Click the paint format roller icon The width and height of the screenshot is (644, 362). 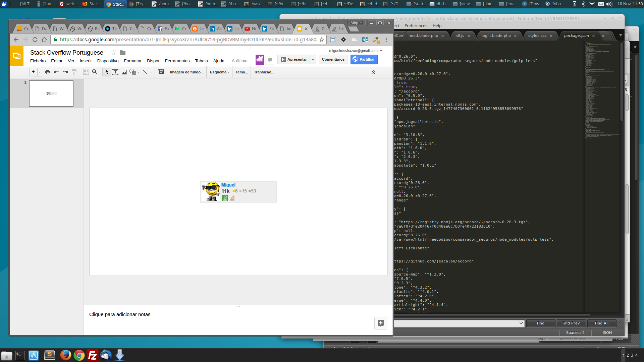tap(74, 72)
